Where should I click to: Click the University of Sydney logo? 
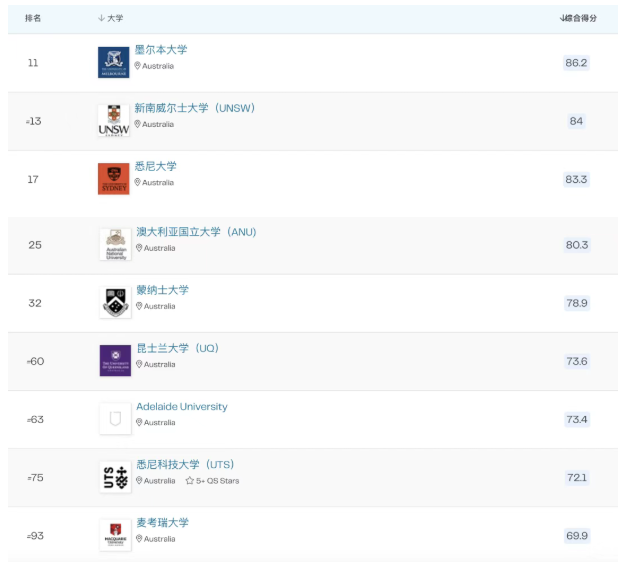pyautogui.click(x=114, y=179)
